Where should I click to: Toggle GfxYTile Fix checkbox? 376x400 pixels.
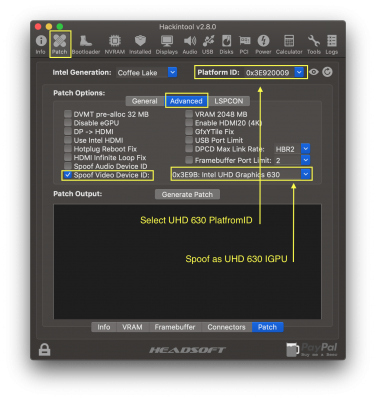click(189, 131)
